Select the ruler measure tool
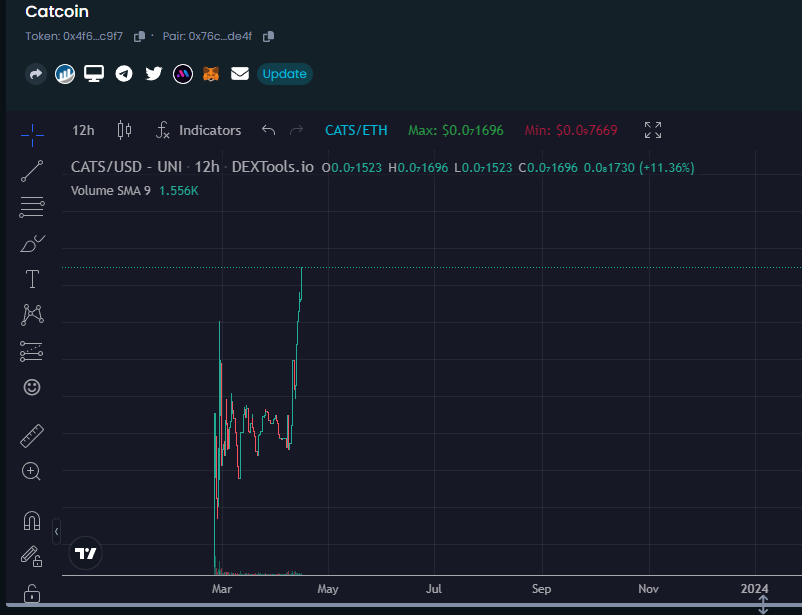Screen dimensions: 802x615 32,436
